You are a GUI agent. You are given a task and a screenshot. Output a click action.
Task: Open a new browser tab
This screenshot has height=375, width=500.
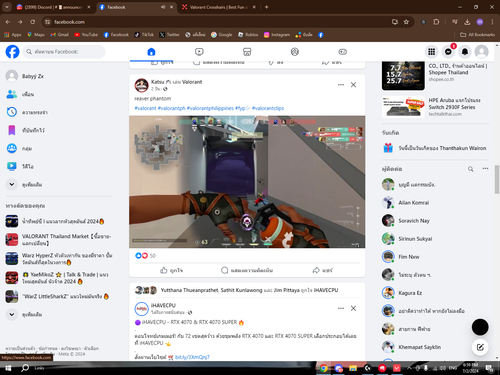point(267,7)
